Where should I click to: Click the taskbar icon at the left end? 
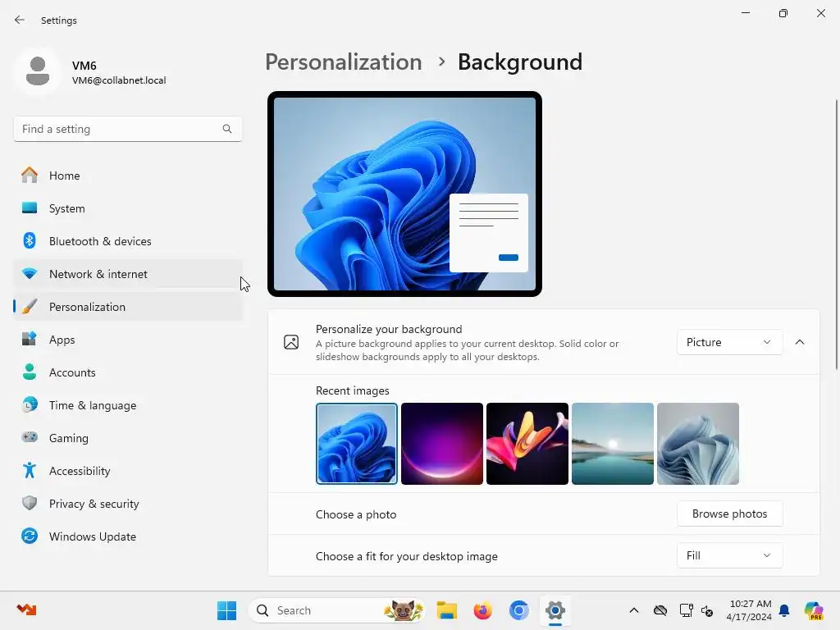(x=26, y=609)
